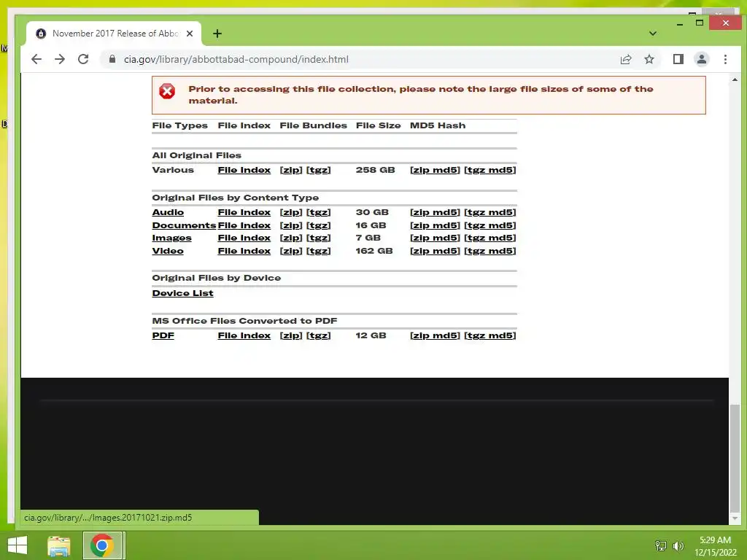Download the PDF tgz bundle
Image resolution: width=747 pixels, height=560 pixels.
pyautogui.click(x=318, y=335)
